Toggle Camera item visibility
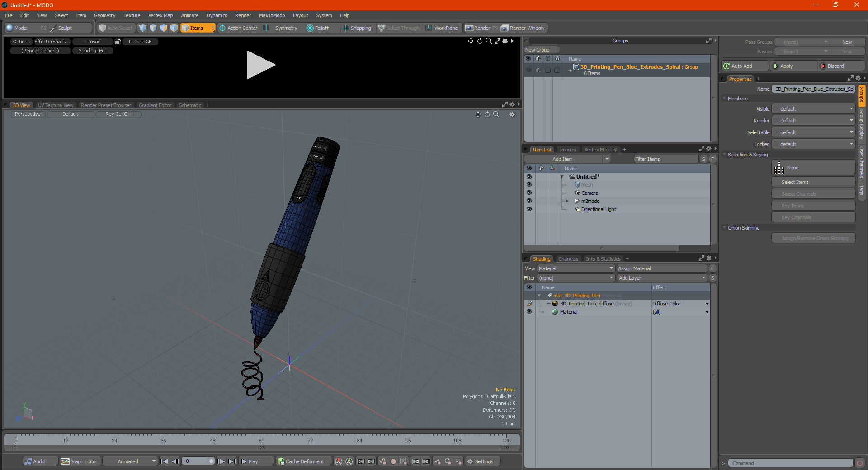The width and height of the screenshot is (868, 470). [x=529, y=193]
